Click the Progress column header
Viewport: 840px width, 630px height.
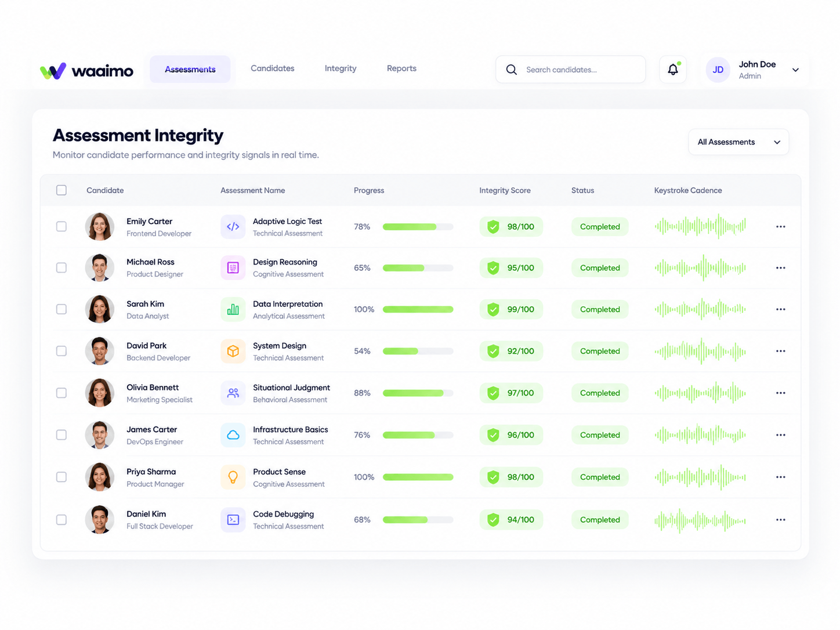pyautogui.click(x=369, y=190)
